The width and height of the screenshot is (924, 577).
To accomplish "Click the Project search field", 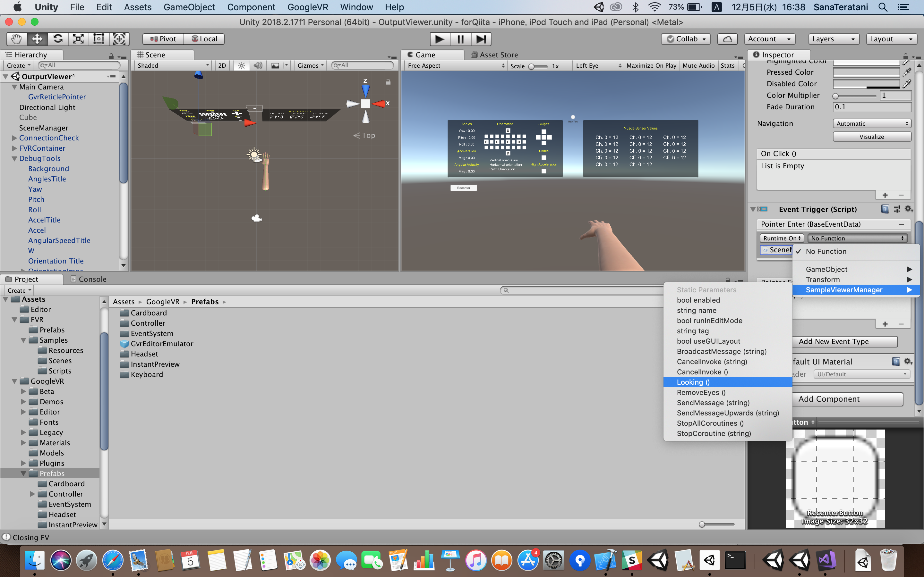I will [580, 290].
